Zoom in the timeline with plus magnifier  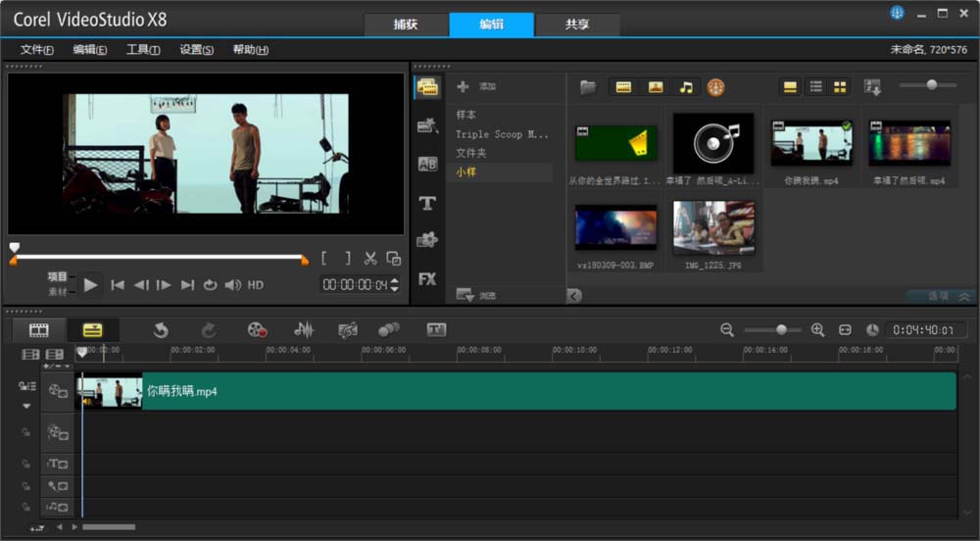click(817, 330)
